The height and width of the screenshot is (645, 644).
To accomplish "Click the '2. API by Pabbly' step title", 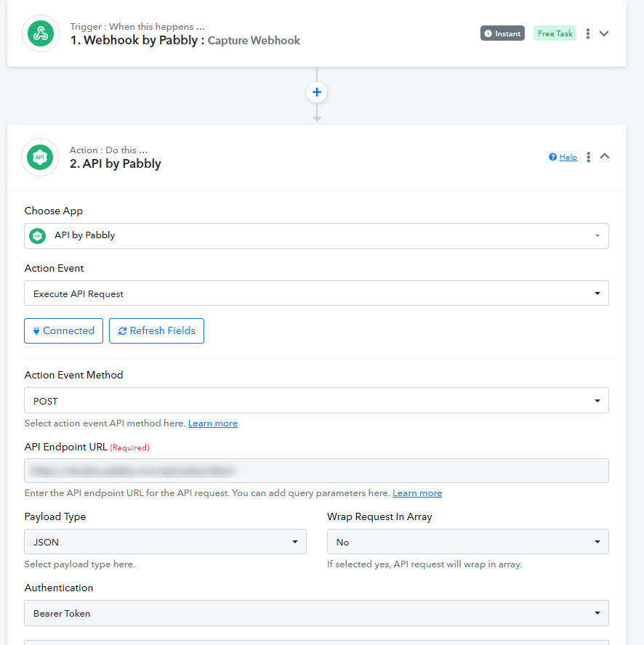I will [x=116, y=163].
